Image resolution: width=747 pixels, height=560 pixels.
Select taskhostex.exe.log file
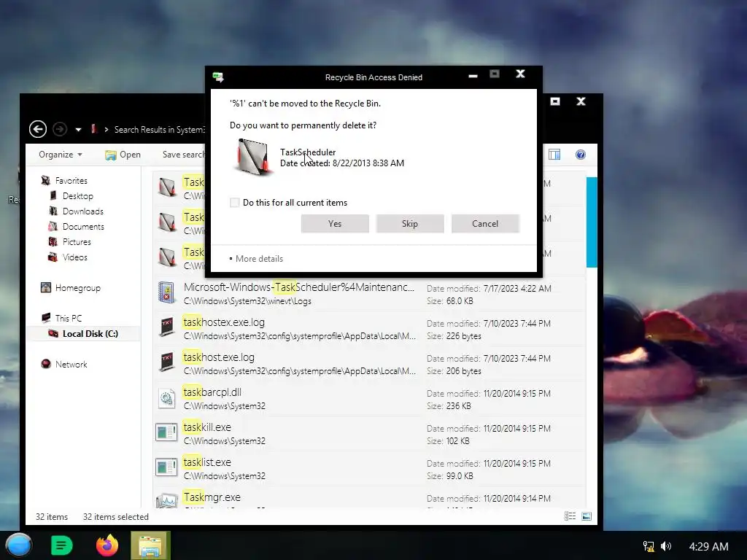tap(369, 329)
